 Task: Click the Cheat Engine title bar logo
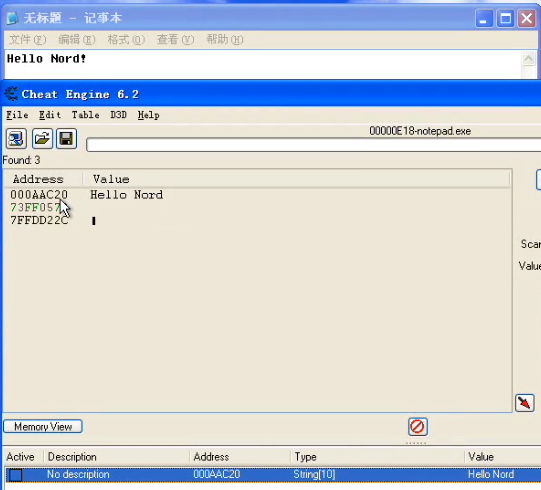click(11, 94)
